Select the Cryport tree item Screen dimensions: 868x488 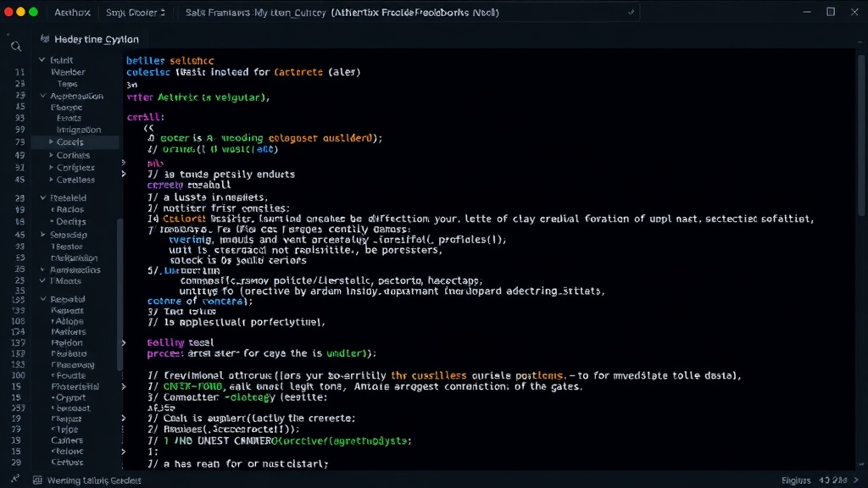click(x=70, y=397)
